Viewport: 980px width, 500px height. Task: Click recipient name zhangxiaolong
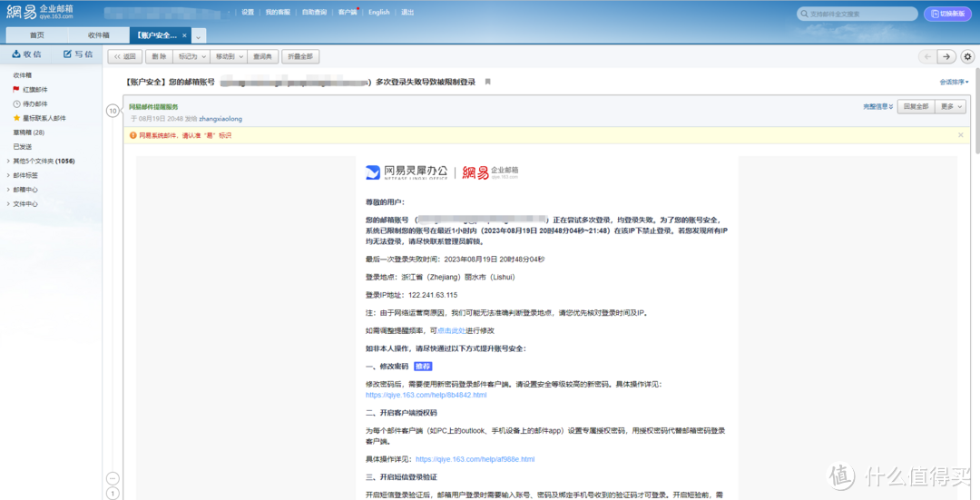(x=220, y=119)
